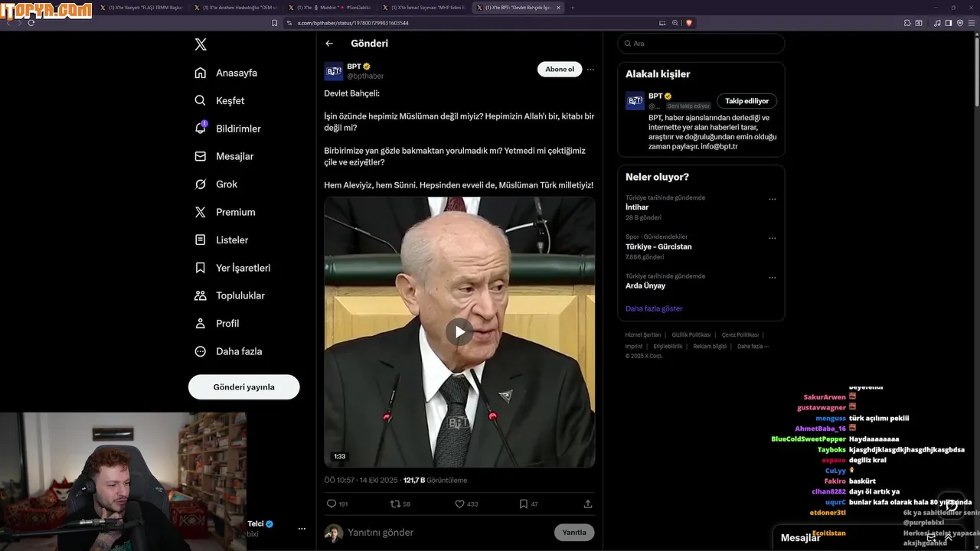
Task: Open the Arda Ünyay trending topic
Action: coord(645,285)
